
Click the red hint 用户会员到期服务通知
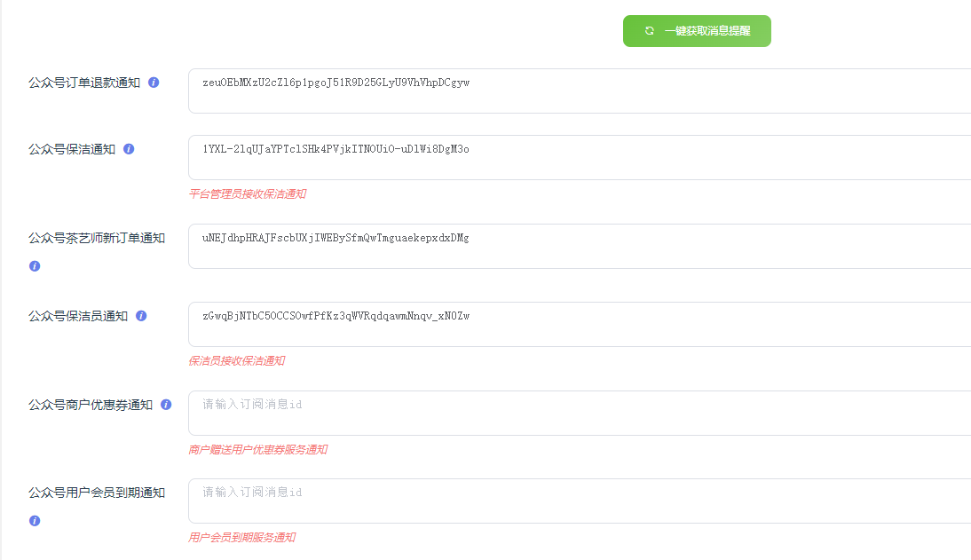pos(241,538)
